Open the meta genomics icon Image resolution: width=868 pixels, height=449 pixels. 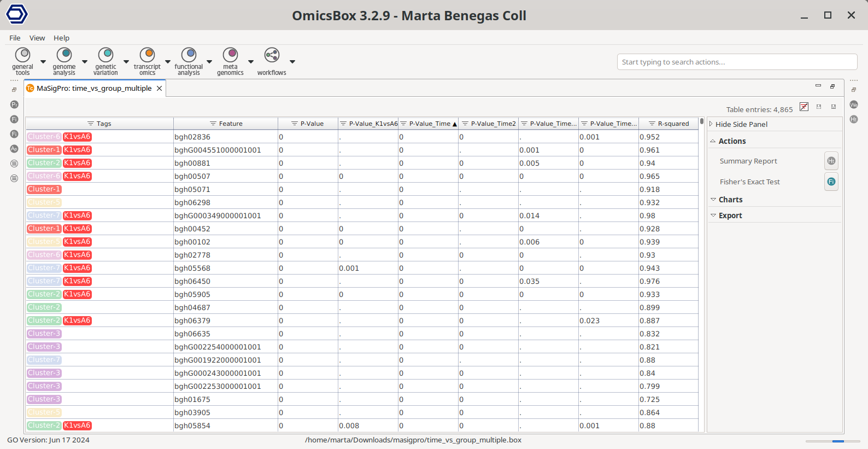pyautogui.click(x=230, y=55)
